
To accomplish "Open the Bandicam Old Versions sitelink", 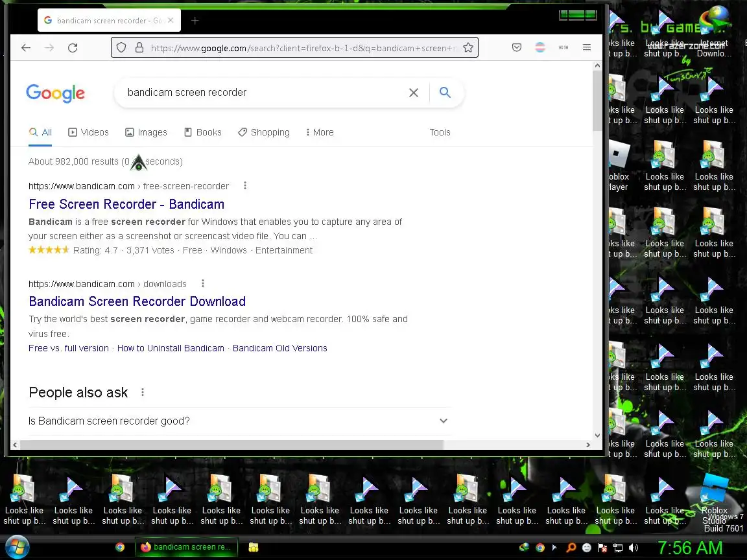I will point(279,348).
